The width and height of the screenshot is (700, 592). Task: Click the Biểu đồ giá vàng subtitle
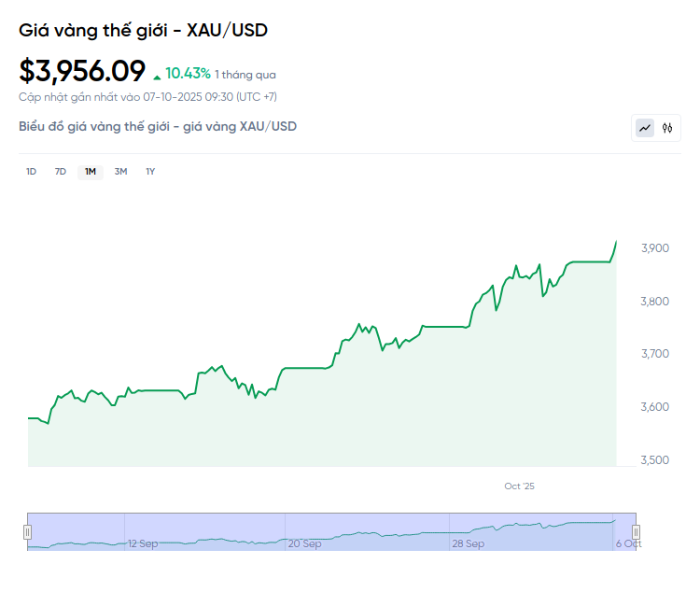point(158,126)
